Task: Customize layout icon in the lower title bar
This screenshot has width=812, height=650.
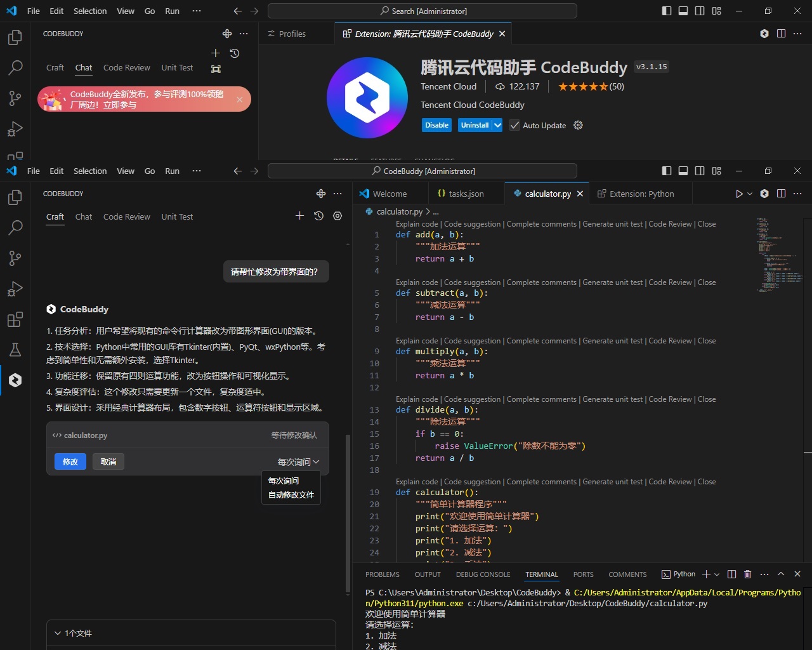Action: [x=716, y=171]
